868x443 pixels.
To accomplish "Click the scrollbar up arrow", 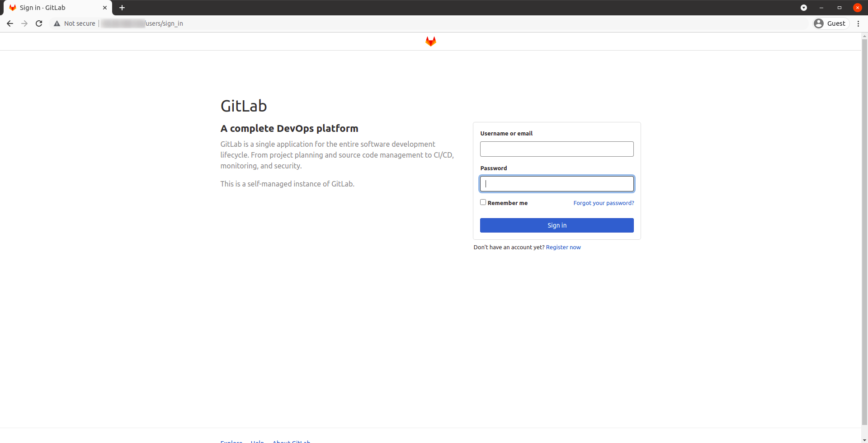I will [864, 35].
